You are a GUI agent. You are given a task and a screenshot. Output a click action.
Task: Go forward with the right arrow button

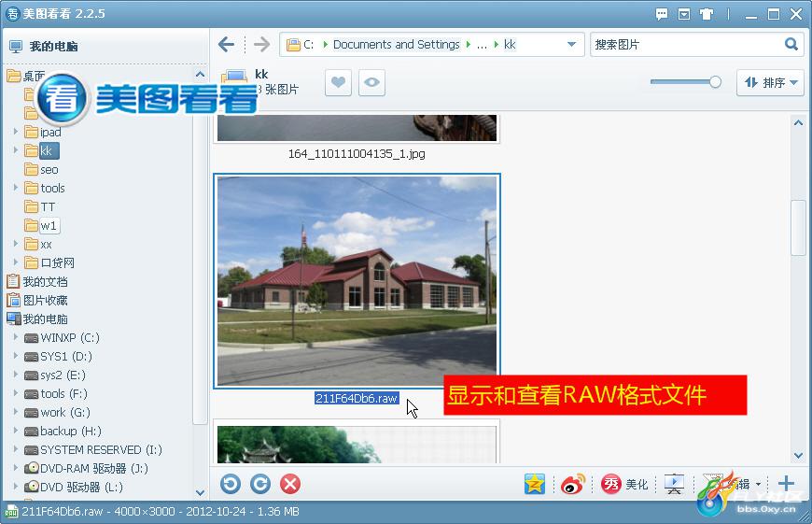(x=261, y=45)
